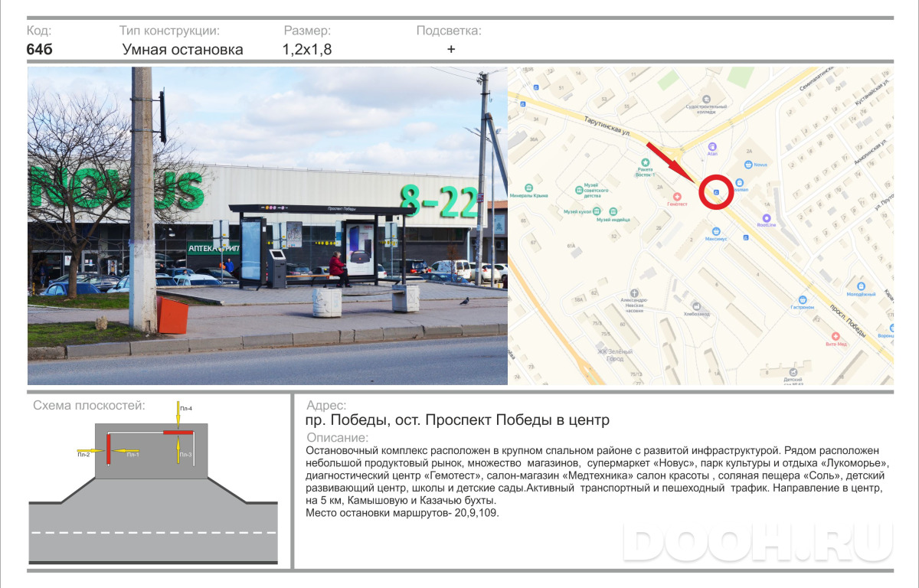Click the orange trash bin in the photo
The height and width of the screenshot is (588, 919).
click(172, 315)
